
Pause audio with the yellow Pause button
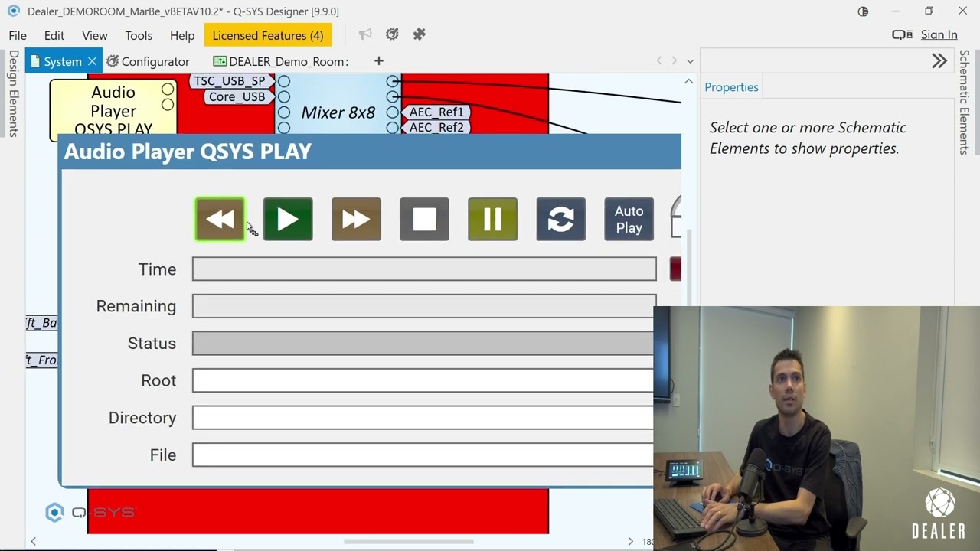point(492,220)
